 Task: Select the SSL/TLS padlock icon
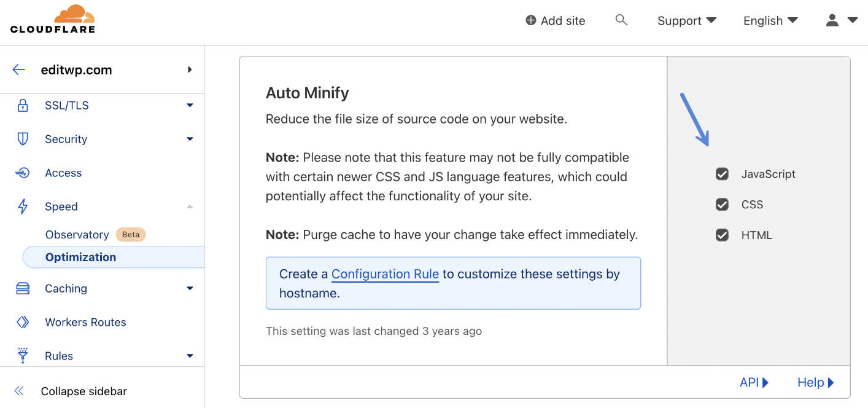[23, 105]
